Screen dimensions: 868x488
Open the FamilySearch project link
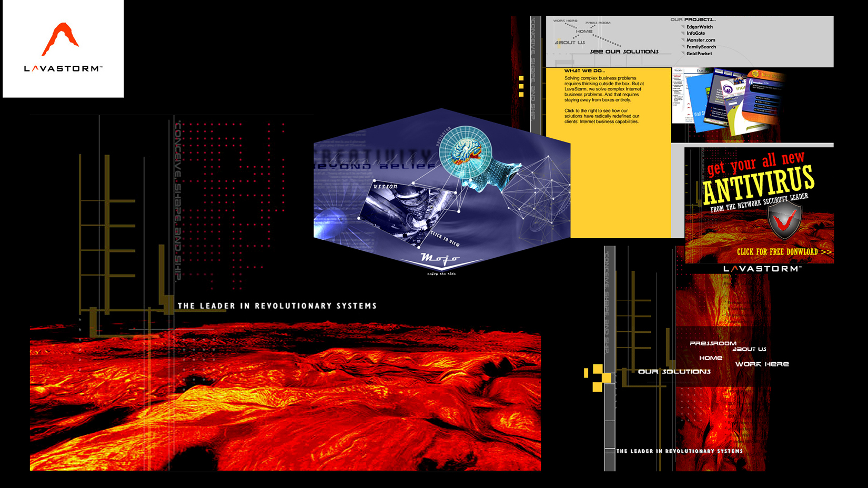tap(701, 47)
